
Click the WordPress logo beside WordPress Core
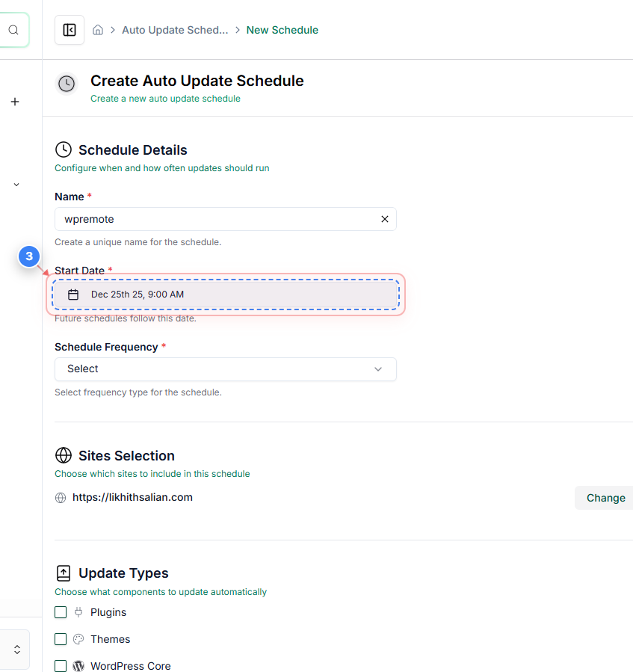click(x=78, y=665)
